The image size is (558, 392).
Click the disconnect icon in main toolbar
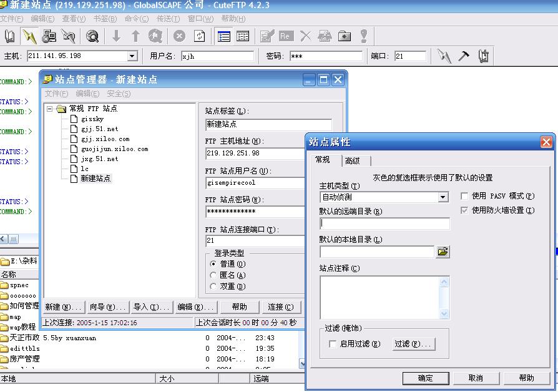click(x=68, y=36)
